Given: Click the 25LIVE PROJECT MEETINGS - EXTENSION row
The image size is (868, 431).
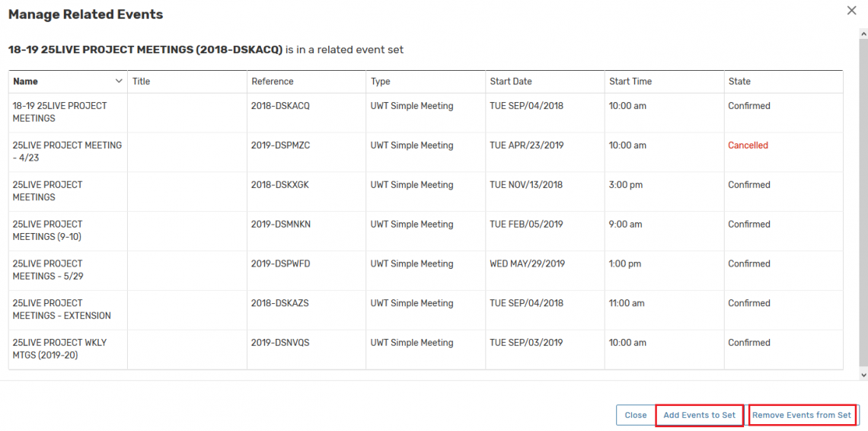Looking at the screenshot, I should [62, 309].
